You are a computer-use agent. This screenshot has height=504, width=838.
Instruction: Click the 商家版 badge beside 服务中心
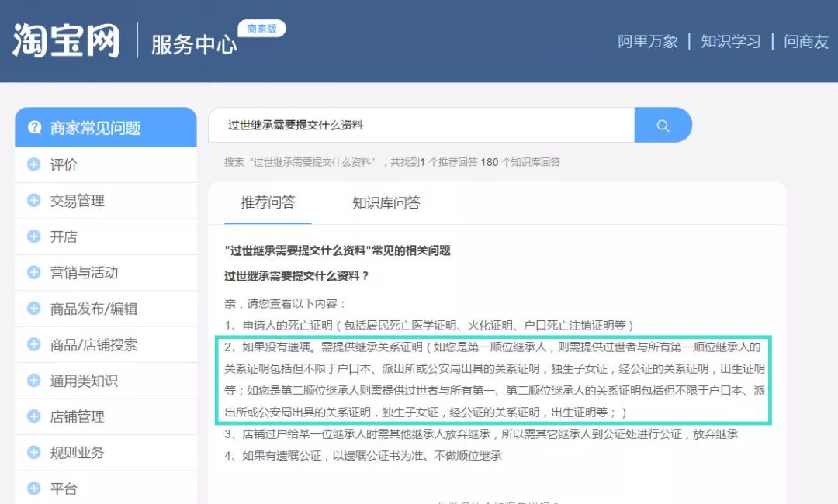click(262, 29)
